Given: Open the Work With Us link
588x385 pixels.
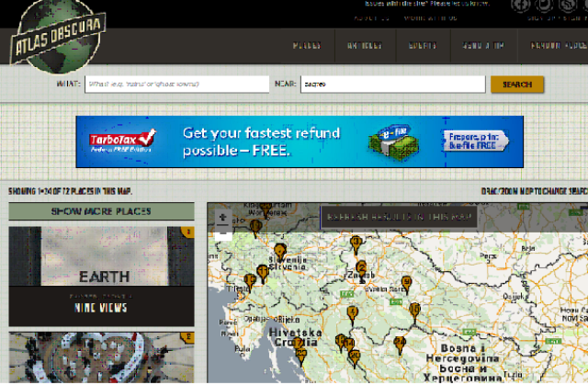Looking at the screenshot, I should point(431,18).
